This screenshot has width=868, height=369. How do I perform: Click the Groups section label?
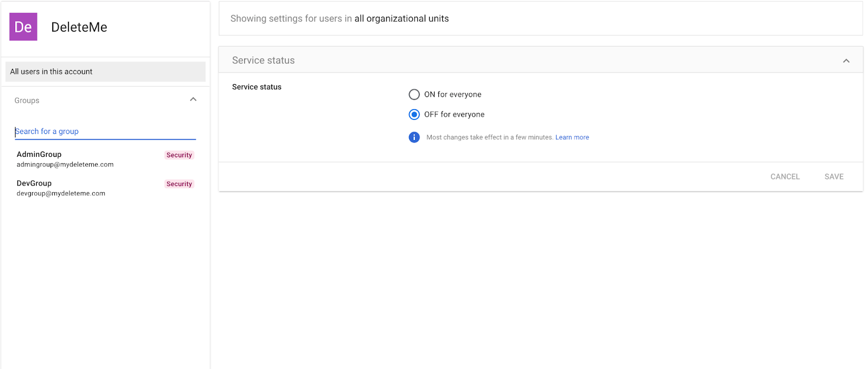[x=27, y=100]
